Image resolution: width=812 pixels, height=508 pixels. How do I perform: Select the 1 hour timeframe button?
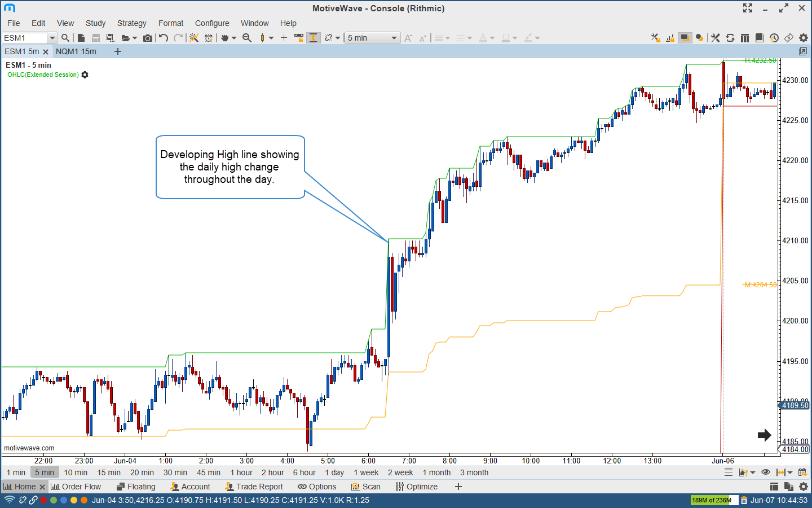pyautogui.click(x=241, y=472)
